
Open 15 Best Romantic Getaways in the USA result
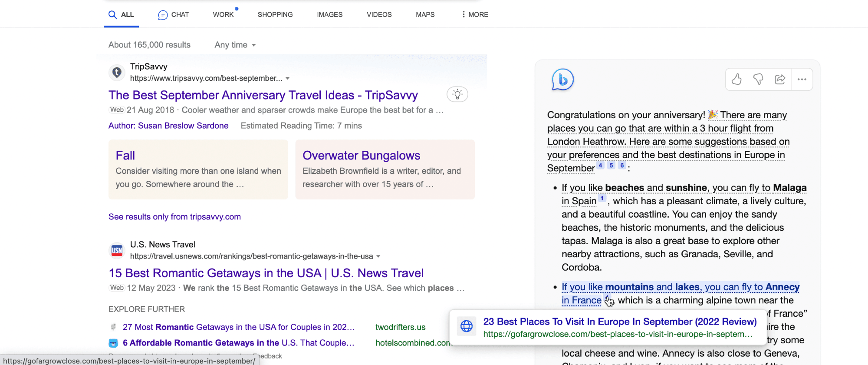pos(266,273)
